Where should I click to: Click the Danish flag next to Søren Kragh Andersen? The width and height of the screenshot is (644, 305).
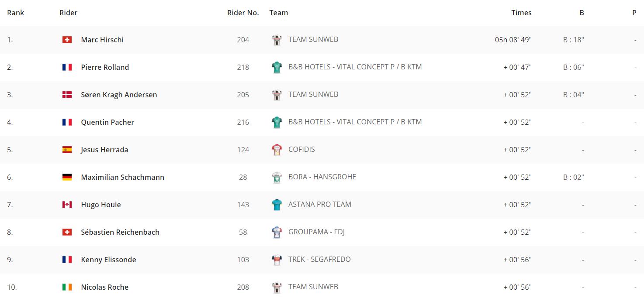[67, 95]
